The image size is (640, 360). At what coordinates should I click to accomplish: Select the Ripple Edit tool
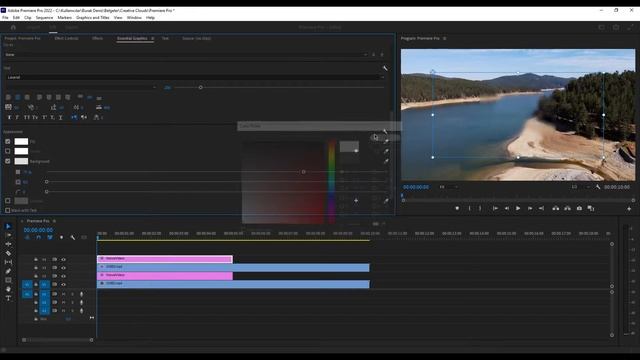tap(8, 244)
